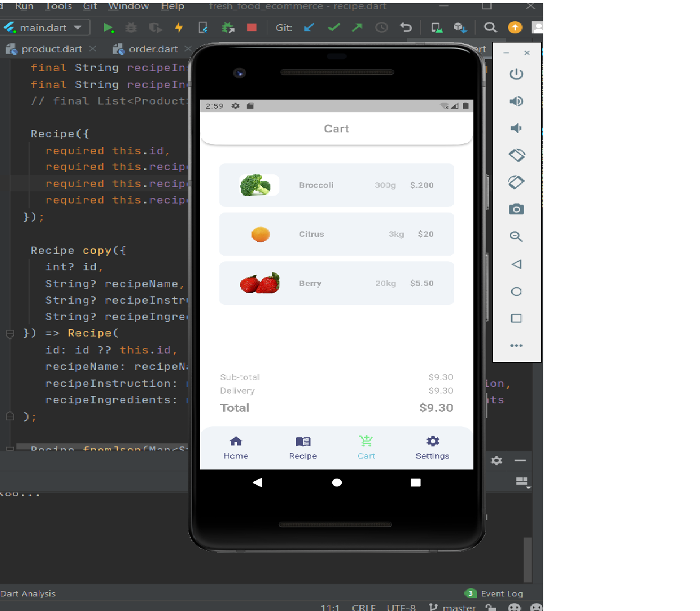Start debugging with the bug icon
Viewport: 700px width, 611px height.
point(131,28)
